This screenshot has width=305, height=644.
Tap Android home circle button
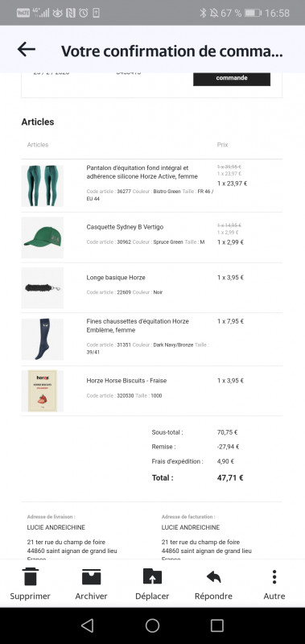152,625
